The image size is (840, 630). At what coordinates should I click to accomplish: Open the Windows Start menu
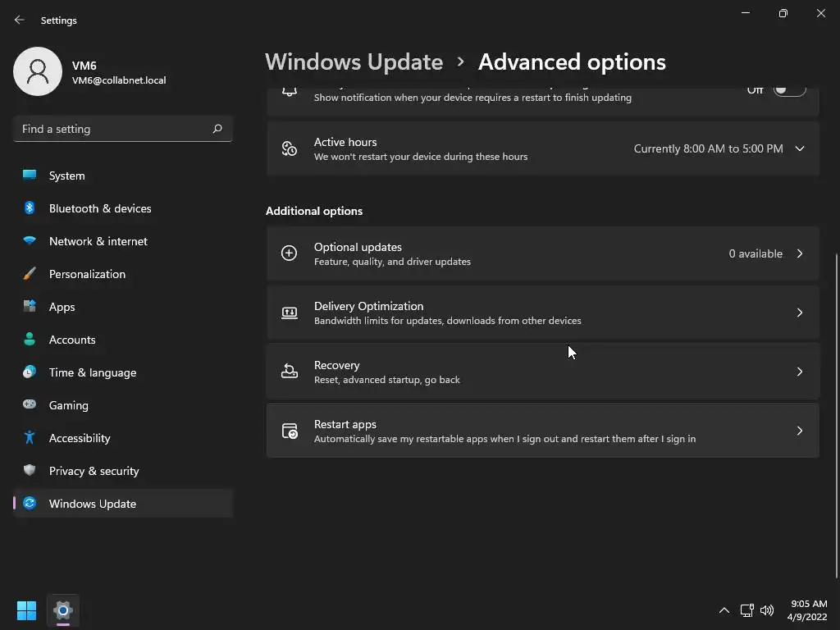pos(26,610)
